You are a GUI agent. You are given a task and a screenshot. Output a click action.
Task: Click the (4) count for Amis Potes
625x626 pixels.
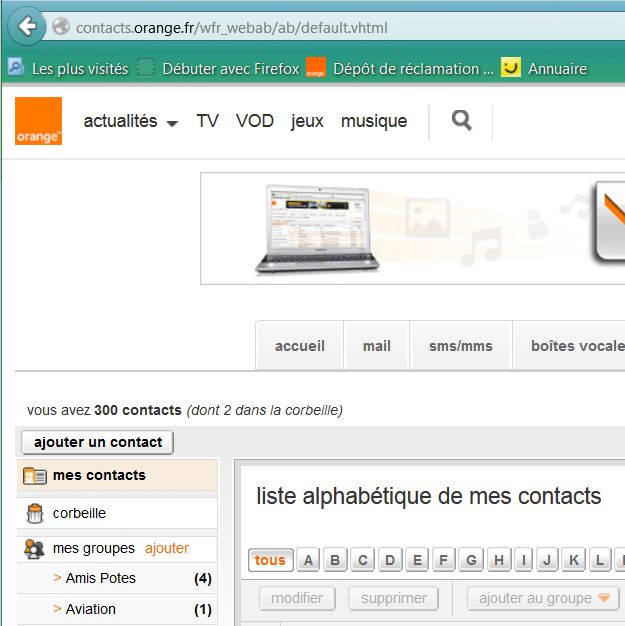tap(203, 578)
